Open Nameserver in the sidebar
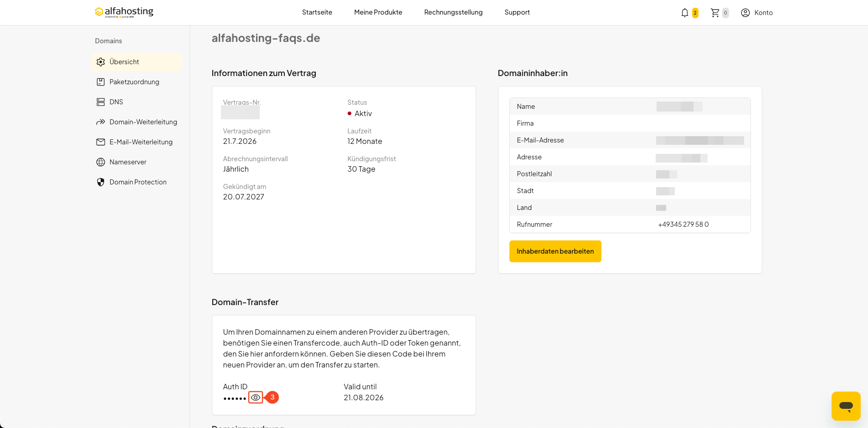This screenshot has width=868, height=428. pos(137,162)
